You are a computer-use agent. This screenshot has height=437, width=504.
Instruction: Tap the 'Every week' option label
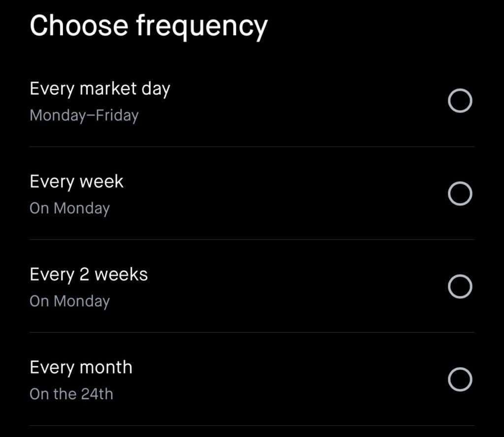coord(76,182)
